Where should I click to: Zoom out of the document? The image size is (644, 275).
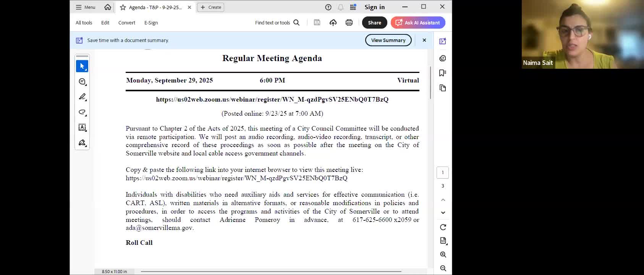coord(443,268)
